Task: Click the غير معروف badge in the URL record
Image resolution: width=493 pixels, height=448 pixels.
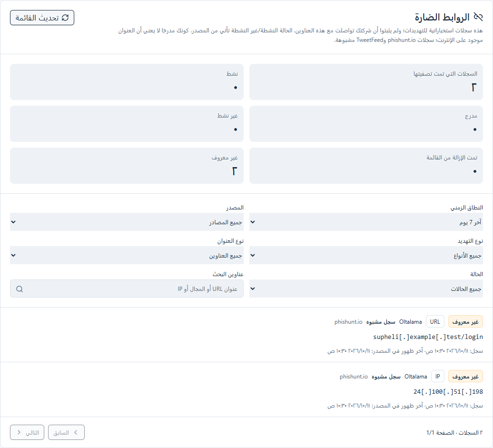Action: (x=465, y=321)
